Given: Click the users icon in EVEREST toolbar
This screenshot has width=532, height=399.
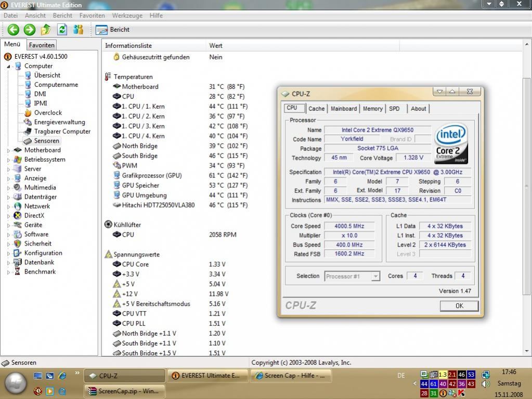Looking at the screenshot, I should tap(79, 30).
